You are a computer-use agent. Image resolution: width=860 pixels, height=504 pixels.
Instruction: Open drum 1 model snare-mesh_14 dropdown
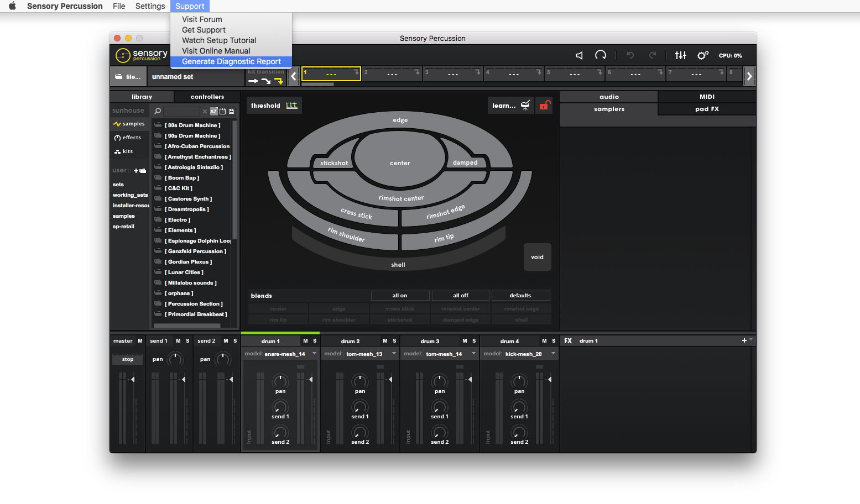click(314, 354)
